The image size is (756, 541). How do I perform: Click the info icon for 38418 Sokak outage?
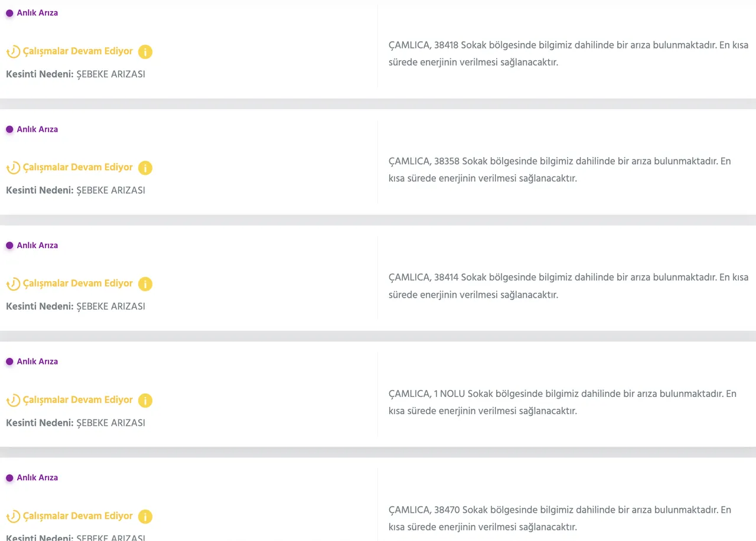(145, 52)
